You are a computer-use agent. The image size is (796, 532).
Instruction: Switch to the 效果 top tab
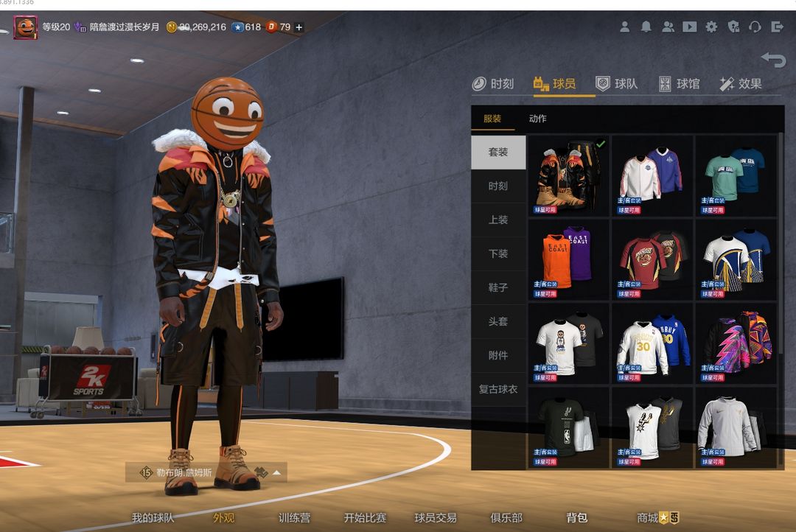coord(741,84)
